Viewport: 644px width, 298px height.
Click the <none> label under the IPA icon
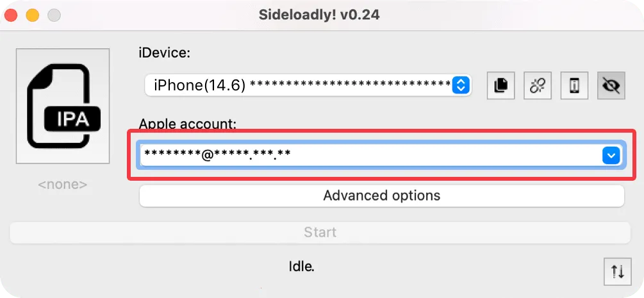coord(62,185)
